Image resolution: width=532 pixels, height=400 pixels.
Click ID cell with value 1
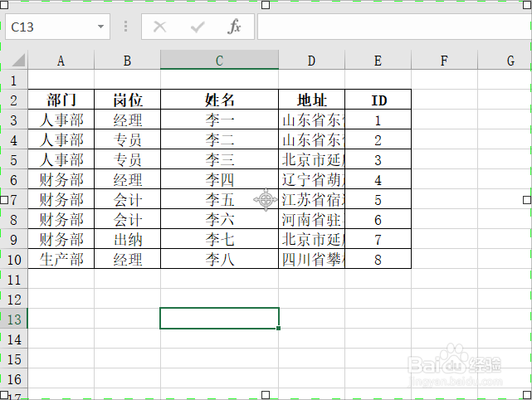378,120
